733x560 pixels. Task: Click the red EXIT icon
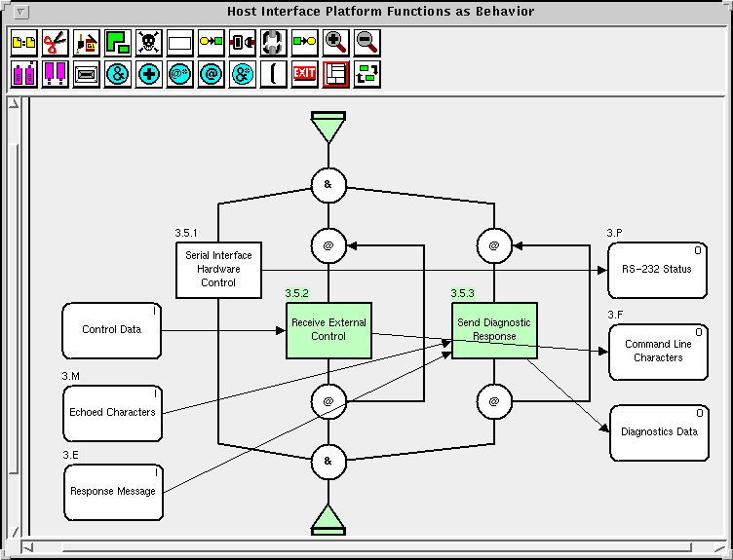tap(305, 74)
